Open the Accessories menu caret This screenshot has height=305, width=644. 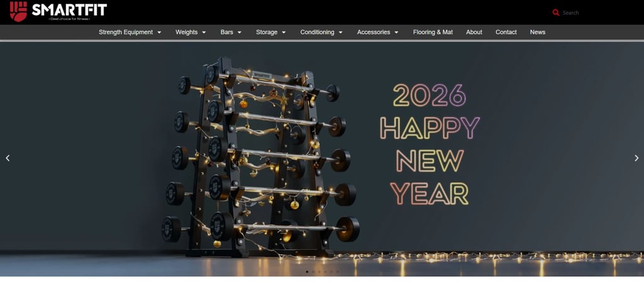[396, 33]
